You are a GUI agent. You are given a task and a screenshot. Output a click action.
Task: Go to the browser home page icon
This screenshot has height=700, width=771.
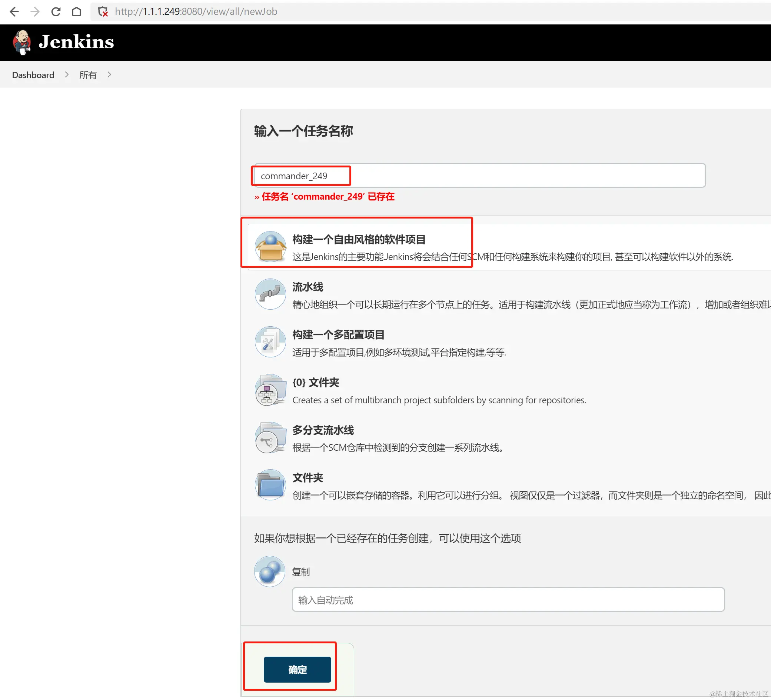click(76, 11)
